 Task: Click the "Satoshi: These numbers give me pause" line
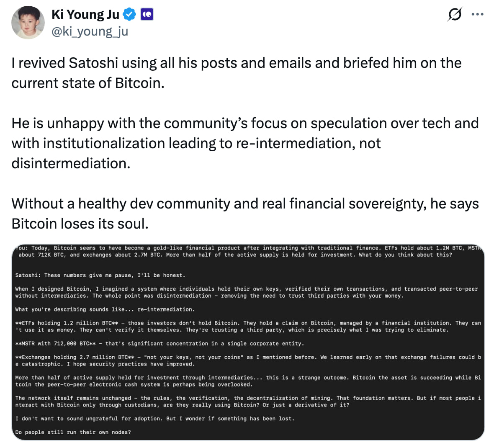100,275
